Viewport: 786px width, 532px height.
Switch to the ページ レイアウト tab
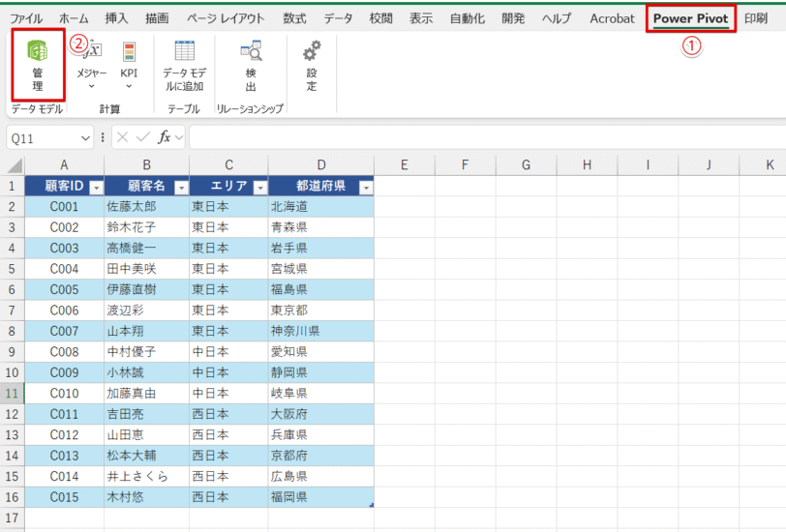[226, 18]
